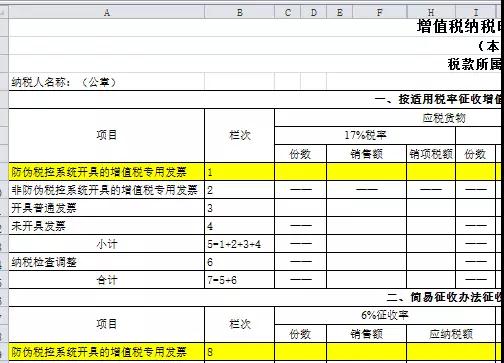Select the 未开具发票 cell
The image size is (504, 363).
[x=106, y=226]
